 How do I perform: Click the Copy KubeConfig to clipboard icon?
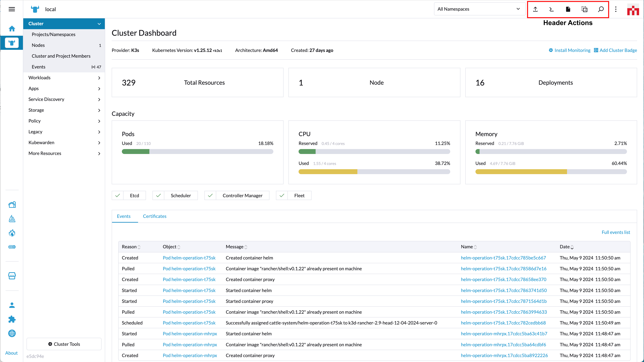(x=584, y=9)
